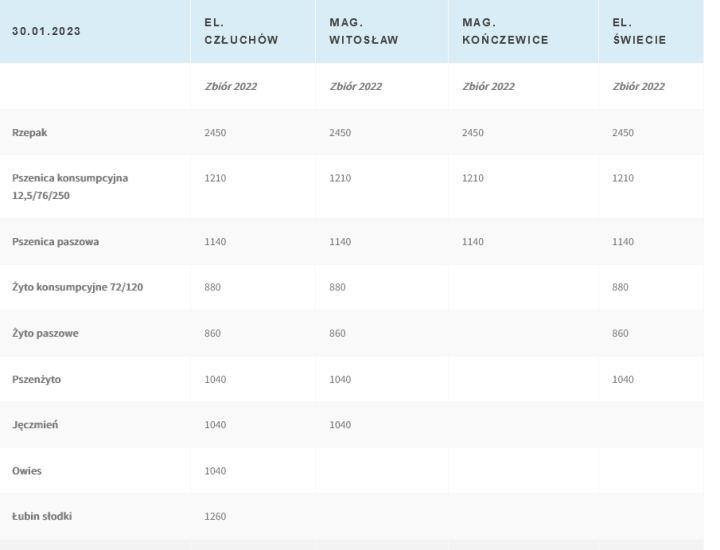Click Rzepak price in El. Świecie column

point(625,132)
